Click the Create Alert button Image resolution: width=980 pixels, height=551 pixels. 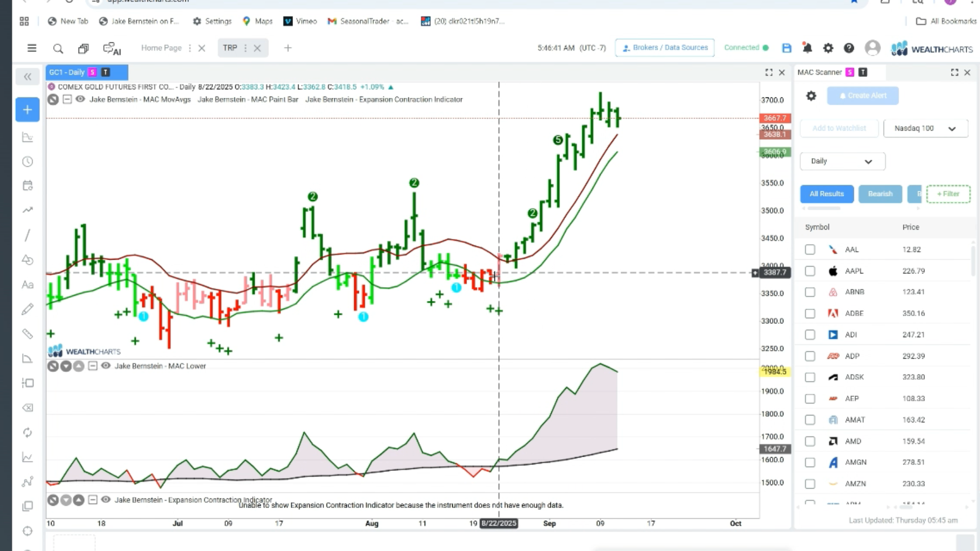(863, 95)
